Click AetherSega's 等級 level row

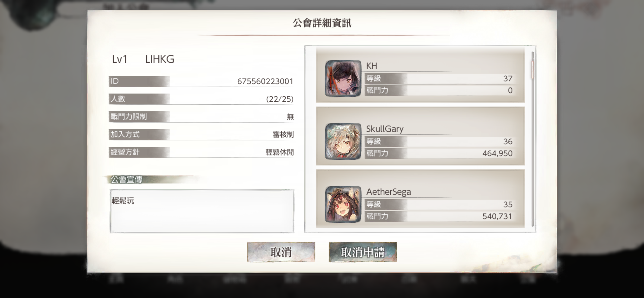click(x=441, y=204)
